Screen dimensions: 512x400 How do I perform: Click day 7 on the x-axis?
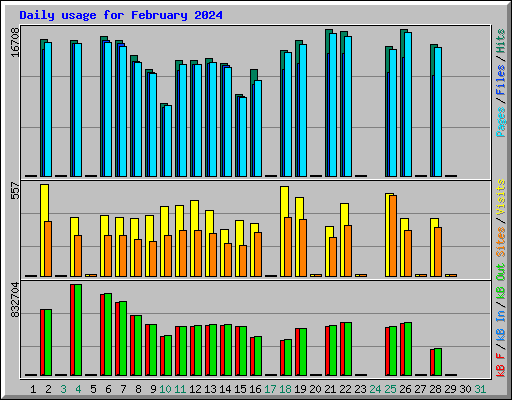pos(123,389)
